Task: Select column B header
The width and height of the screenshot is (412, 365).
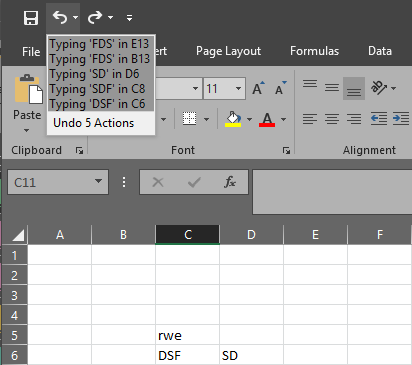Action: (123, 235)
